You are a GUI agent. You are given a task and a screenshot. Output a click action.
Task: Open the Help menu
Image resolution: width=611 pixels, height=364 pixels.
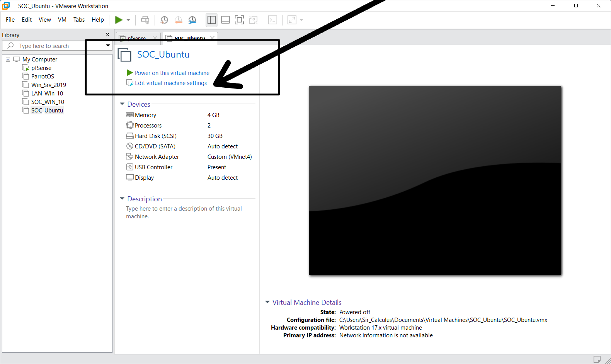click(x=98, y=20)
